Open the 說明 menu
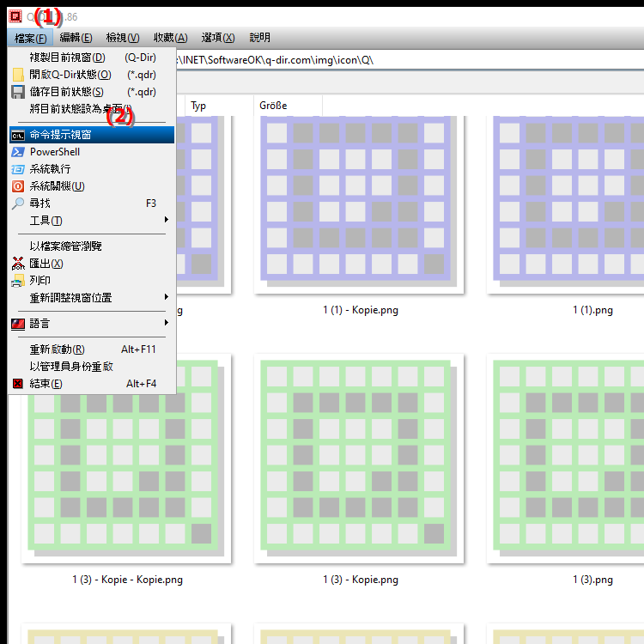 click(x=260, y=38)
